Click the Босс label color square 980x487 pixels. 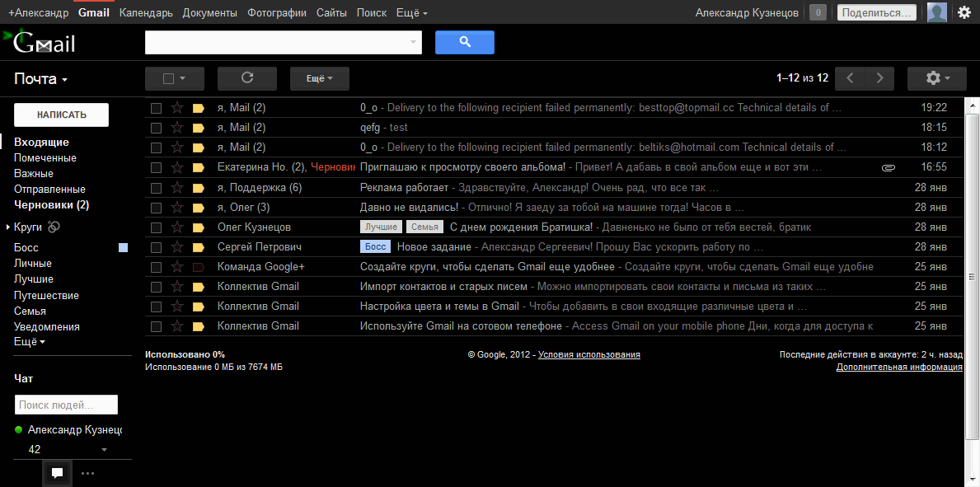click(x=123, y=248)
